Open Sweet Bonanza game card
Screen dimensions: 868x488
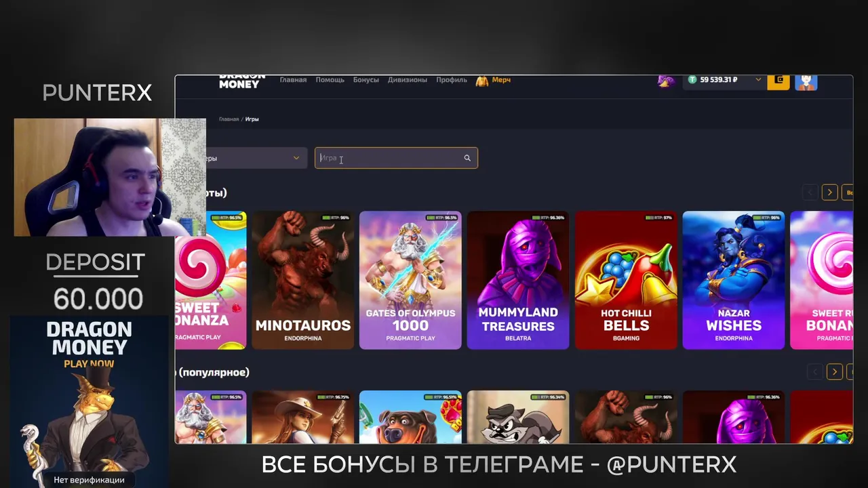click(211, 280)
